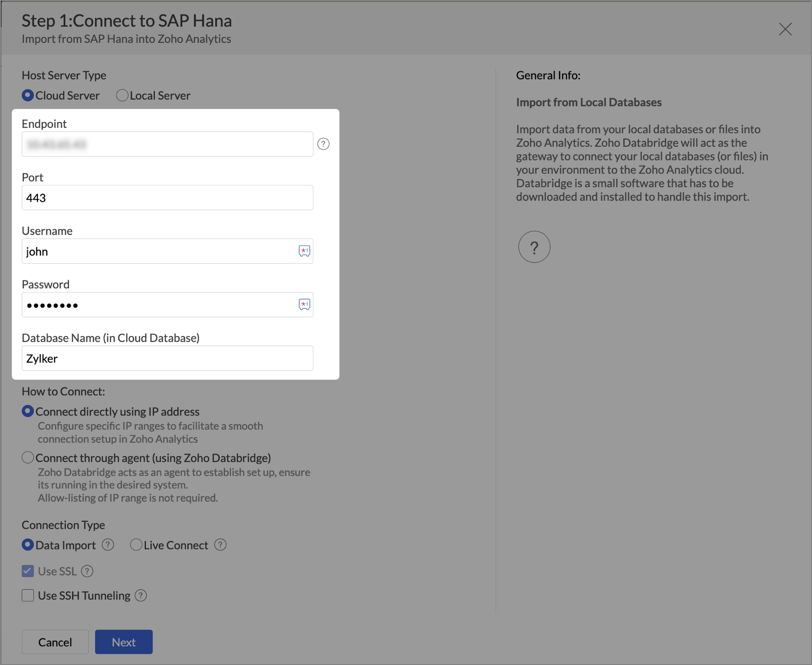Click the Database Name field containing Zylker
Screen dimensions: 812x665
[x=167, y=358]
